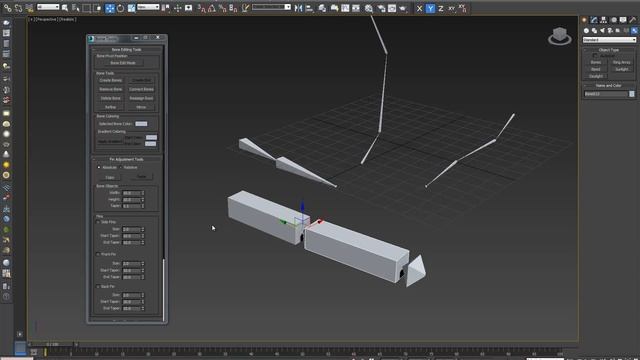Click the Ring Array button

pyautogui.click(x=621, y=62)
